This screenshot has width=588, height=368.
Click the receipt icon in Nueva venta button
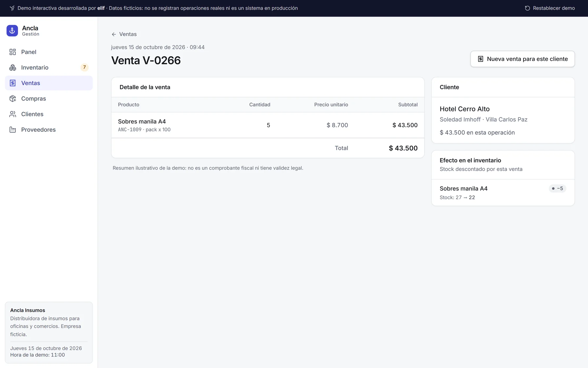point(481,59)
